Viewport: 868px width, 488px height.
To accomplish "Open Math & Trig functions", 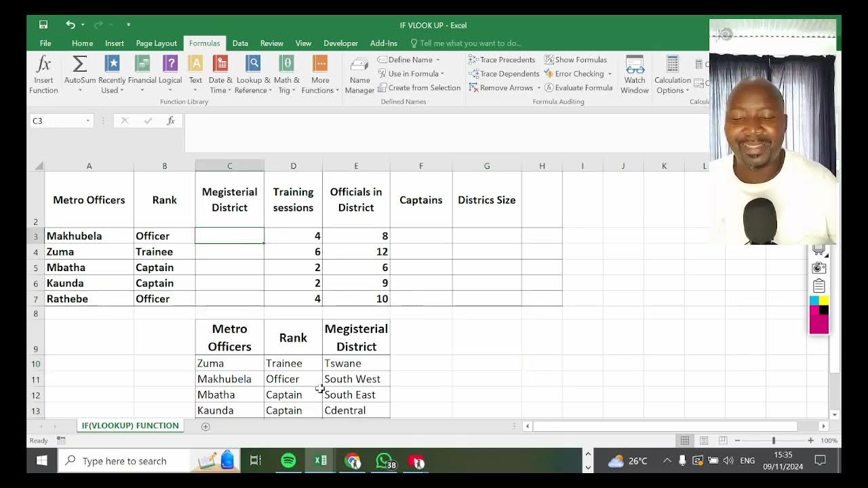I will click(x=287, y=75).
